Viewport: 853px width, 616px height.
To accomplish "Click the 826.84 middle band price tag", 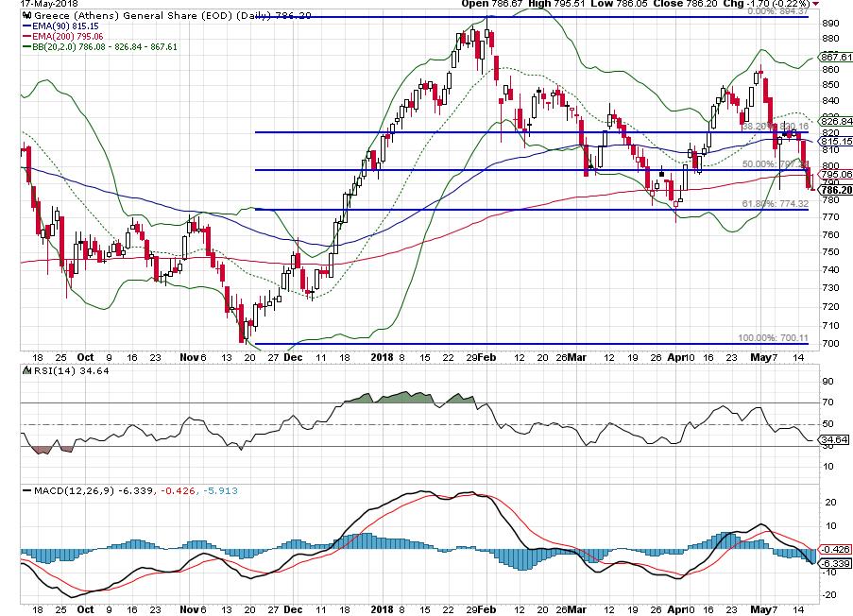I will point(836,121).
